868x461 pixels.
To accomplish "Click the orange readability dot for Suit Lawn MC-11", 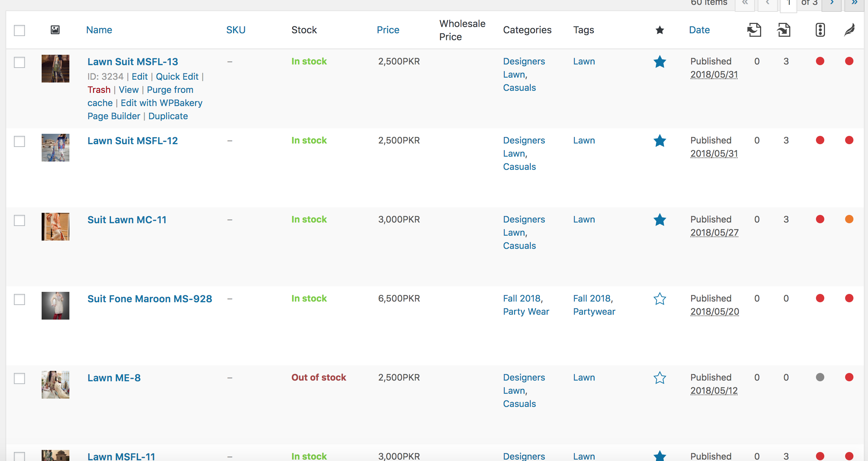I will pyautogui.click(x=849, y=219).
